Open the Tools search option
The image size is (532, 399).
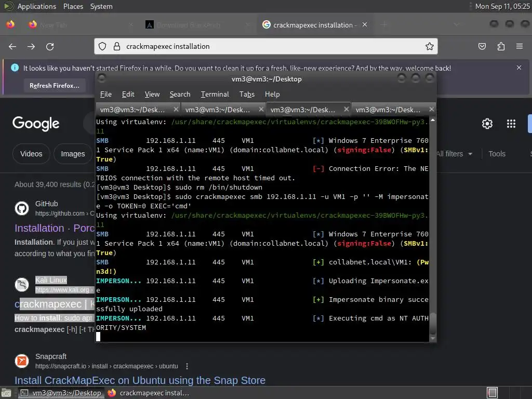click(x=497, y=154)
